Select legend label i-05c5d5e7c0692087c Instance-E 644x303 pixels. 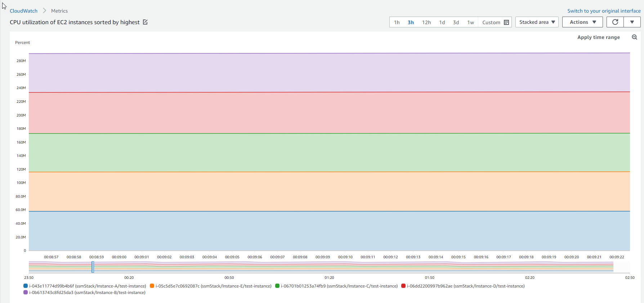pyautogui.click(x=214, y=286)
